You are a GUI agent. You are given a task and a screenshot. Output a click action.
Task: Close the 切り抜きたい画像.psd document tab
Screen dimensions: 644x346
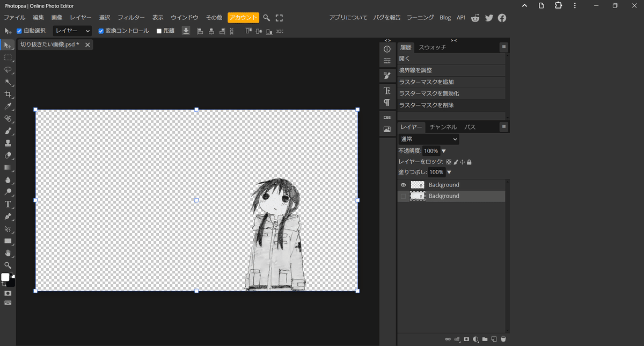click(87, 45)
